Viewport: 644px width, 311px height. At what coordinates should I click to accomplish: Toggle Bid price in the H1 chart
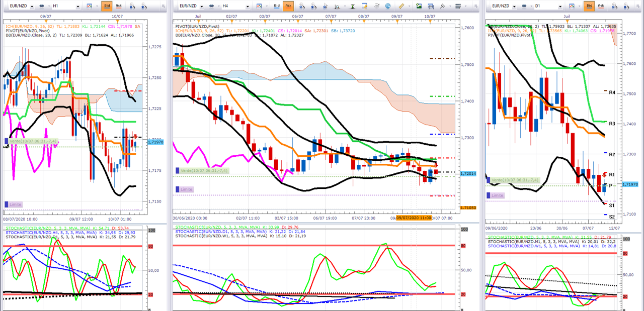107,6
